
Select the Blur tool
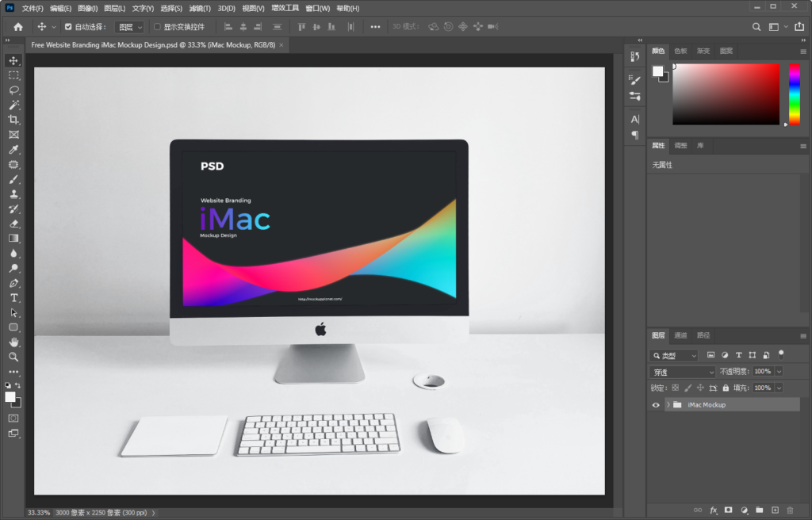(13, 254)
